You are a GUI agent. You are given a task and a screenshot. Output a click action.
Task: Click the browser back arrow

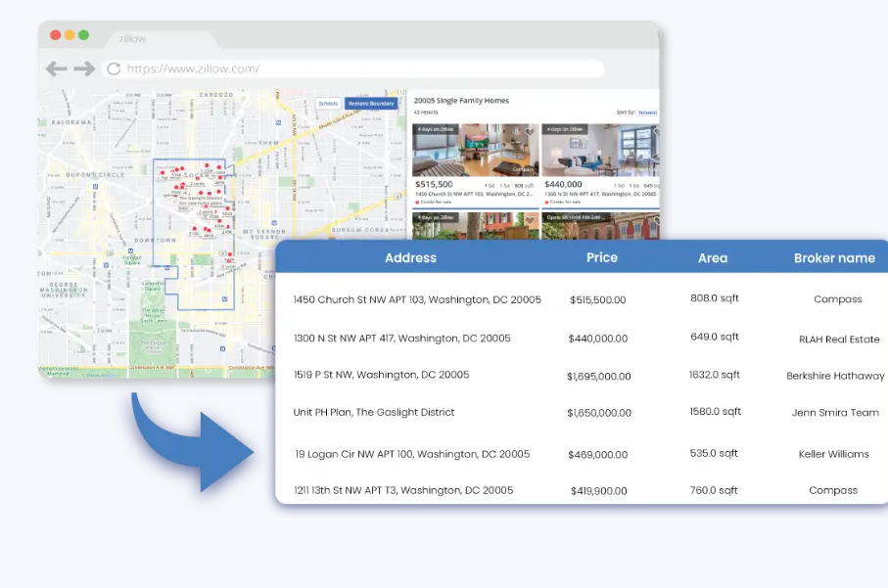[x=56, y=68]
